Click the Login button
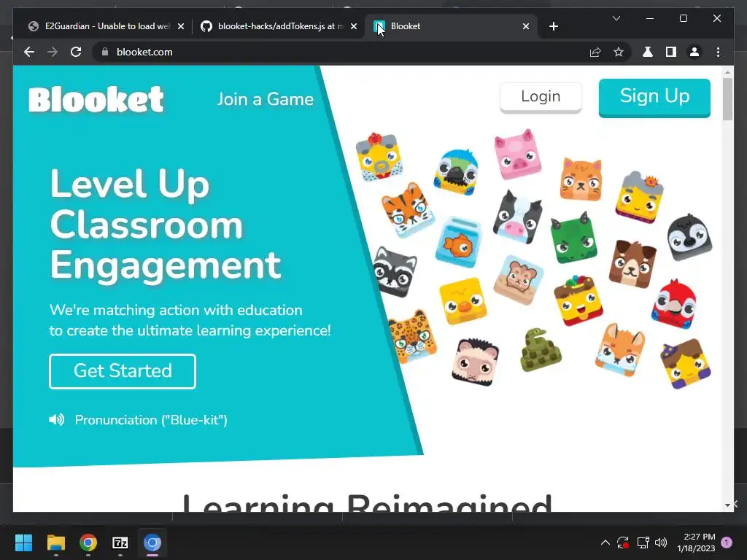The height and width of the screenshot is (560, 747). point(541,97)
